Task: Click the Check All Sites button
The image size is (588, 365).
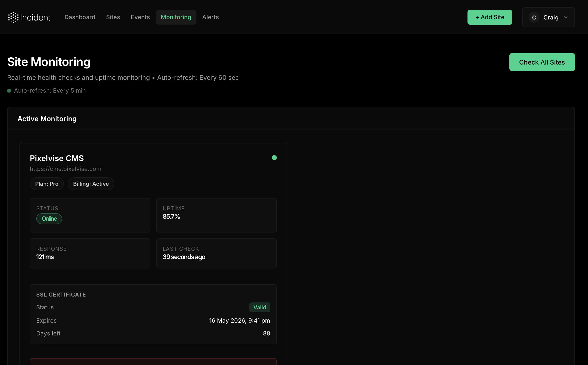Action: point(542,62)
